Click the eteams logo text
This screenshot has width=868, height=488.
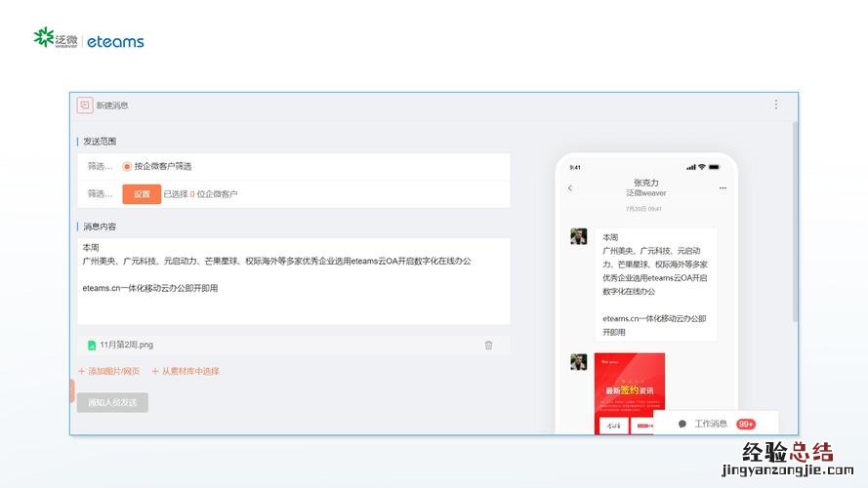[x=115, y=42]
